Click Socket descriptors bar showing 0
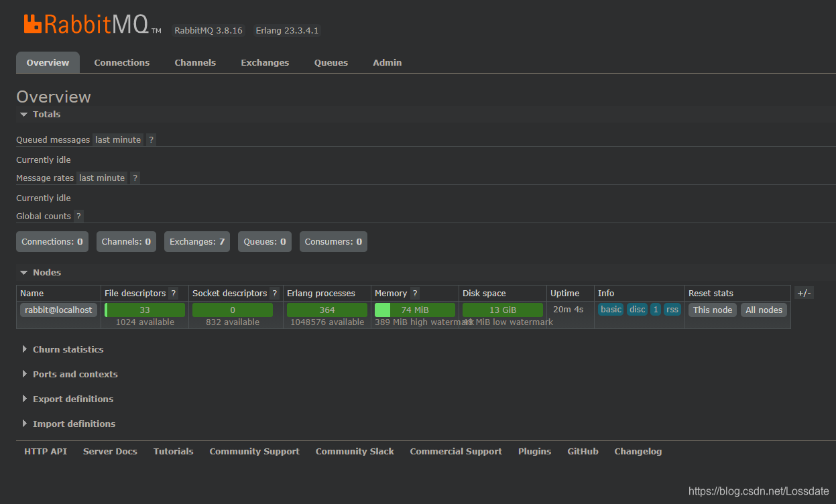 point(233,310)
